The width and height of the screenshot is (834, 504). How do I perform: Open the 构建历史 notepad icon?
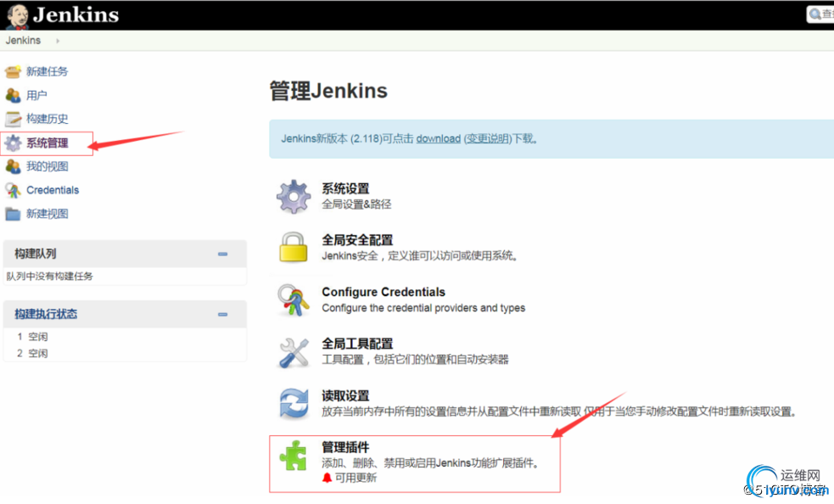[14, 119]
